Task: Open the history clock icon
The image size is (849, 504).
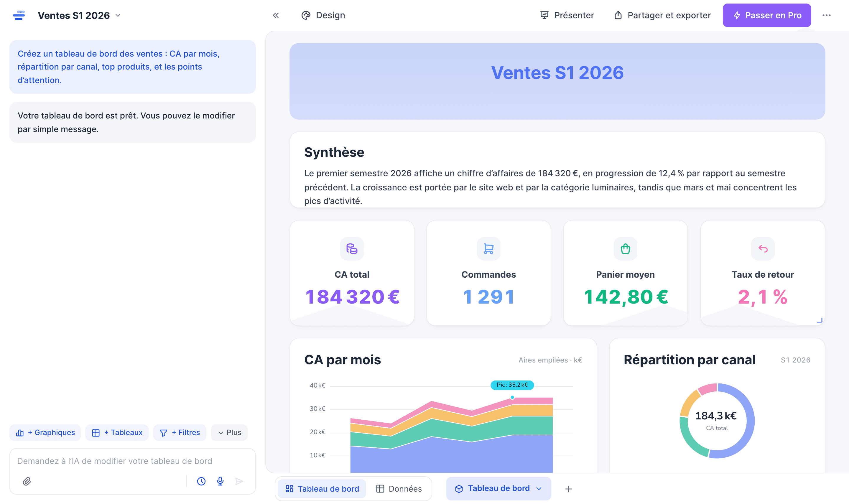Action: [201, 481]
